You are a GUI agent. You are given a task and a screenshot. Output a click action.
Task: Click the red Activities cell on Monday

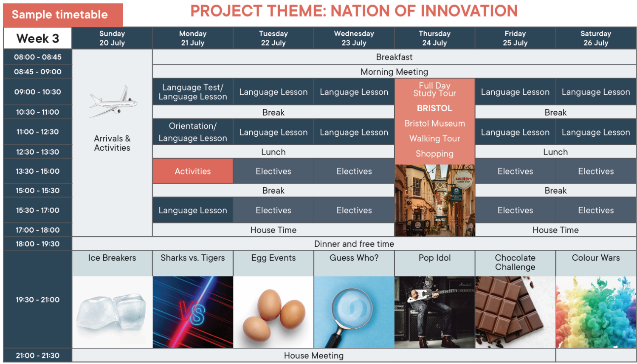[x=193, y=171]
